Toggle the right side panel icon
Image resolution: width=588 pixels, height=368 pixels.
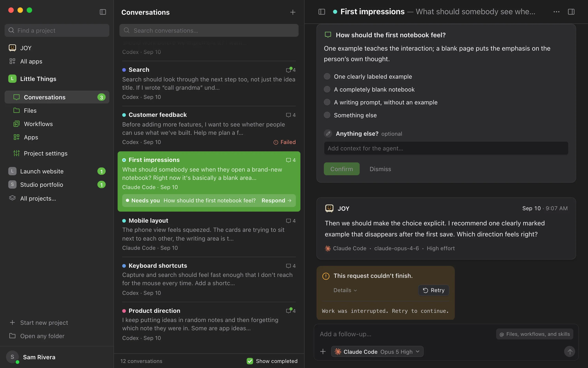click(571, 12)
